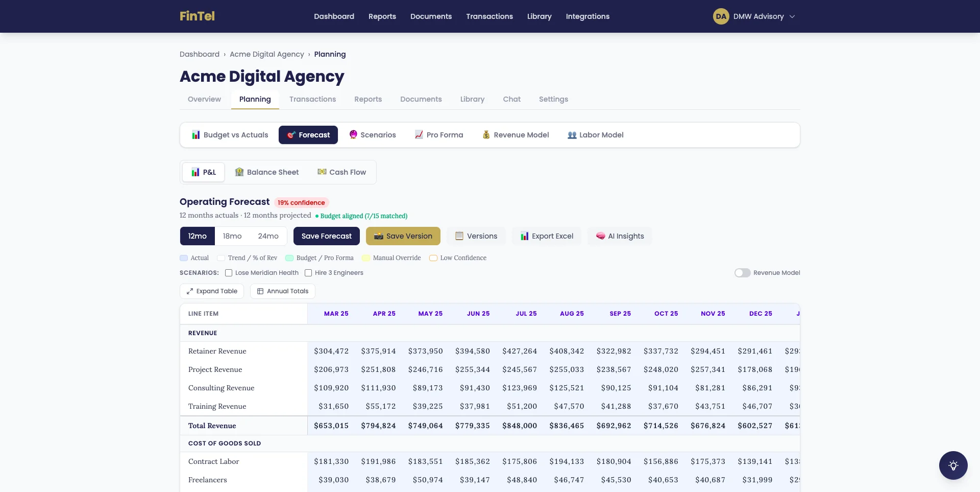Click the Balance Sheet bank icon
Screen dimensions: 980x492
(239, 172)
